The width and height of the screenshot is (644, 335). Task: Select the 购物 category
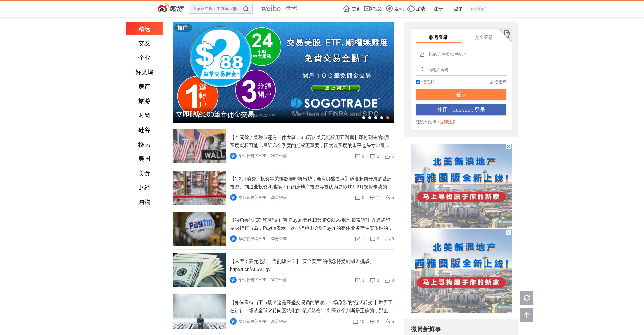[x=144, y=202]
